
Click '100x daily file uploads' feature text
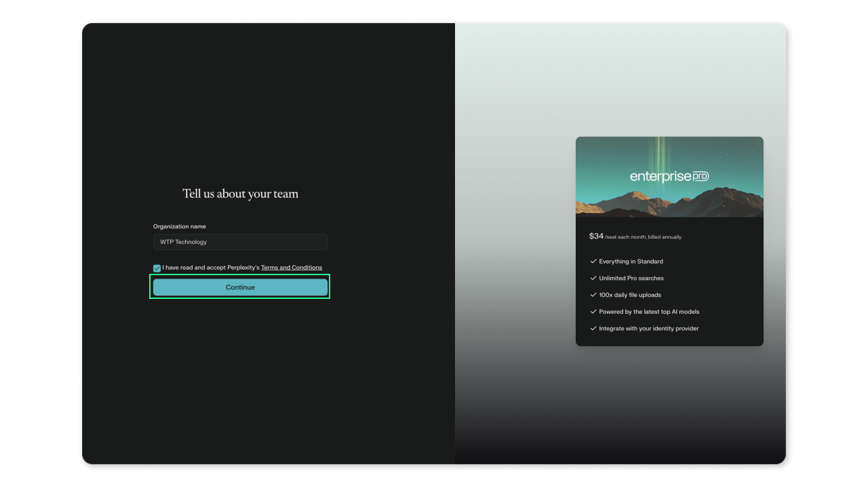point(630,295)
